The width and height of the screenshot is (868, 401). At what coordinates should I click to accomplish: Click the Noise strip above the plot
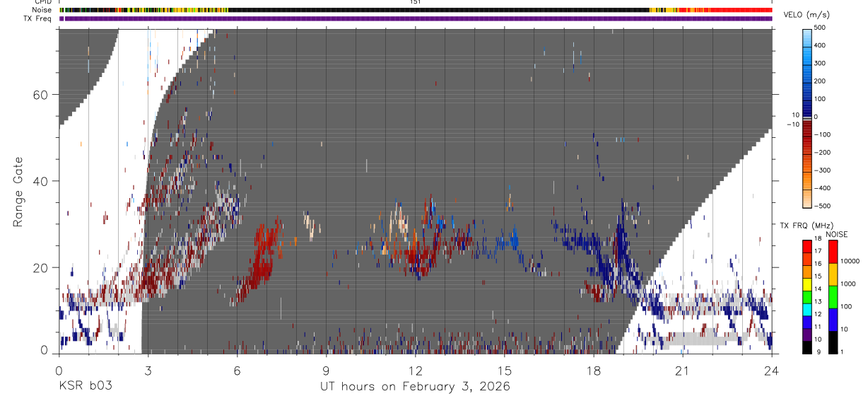416,10
